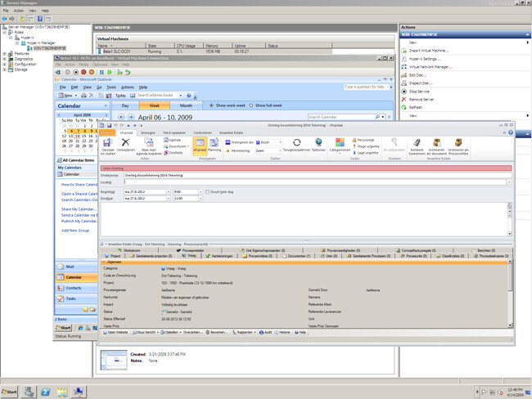Click Share My Calendar link in Outlook

pyautogui.click(x=79, y=209)
